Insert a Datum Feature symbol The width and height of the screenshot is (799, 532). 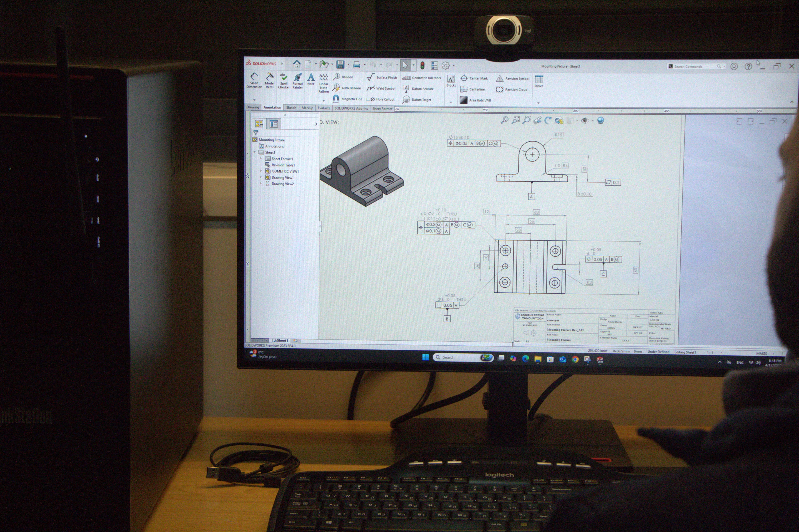(x=418, y=89)
